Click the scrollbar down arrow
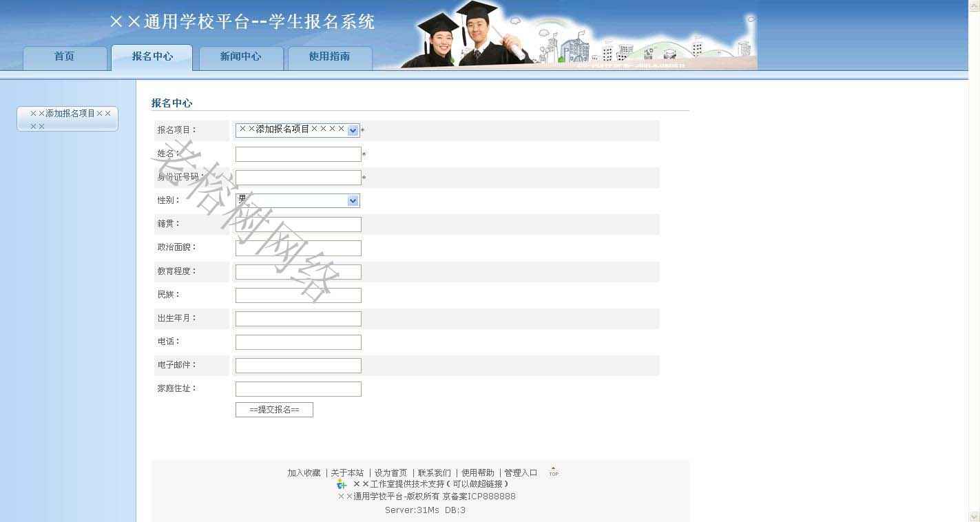The height and width of the screenshot is (522, 980). (x=974, y=516)
